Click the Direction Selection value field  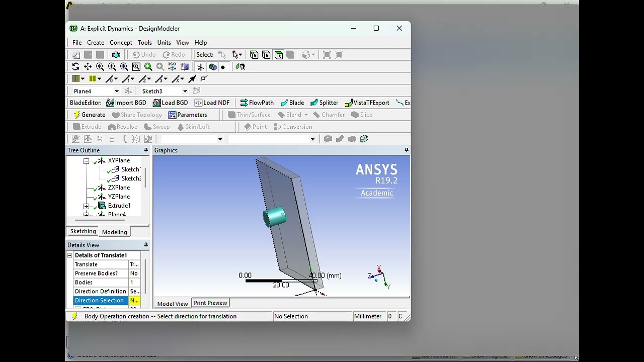tap(134, 301)
